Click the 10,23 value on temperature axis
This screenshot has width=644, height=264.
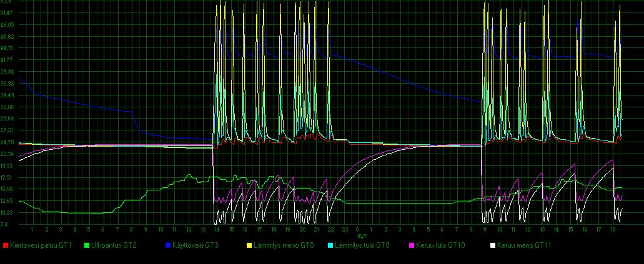coord(7,212)
